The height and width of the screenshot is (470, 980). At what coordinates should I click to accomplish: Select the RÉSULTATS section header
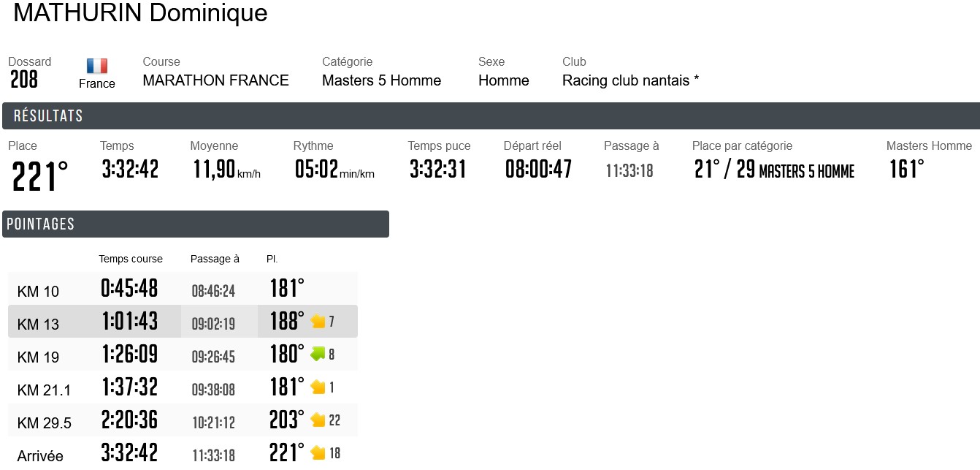pyautogui.click(x=48, y=116)
